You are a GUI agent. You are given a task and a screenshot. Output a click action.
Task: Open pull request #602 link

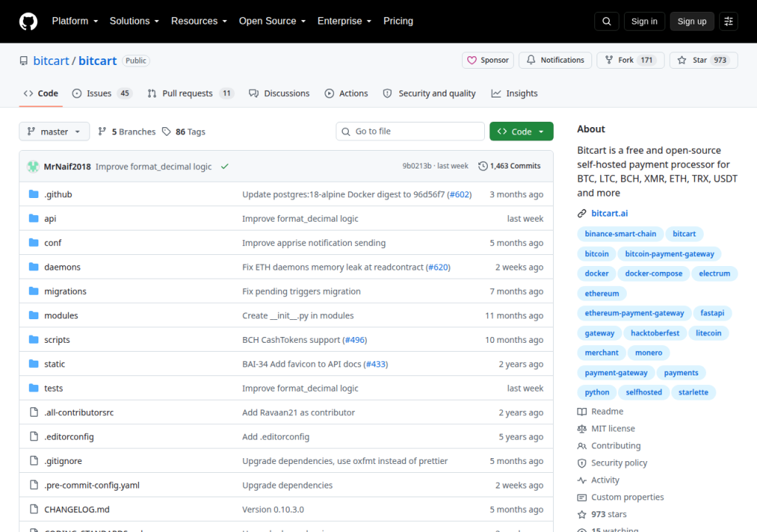click(x=460, y=194)
